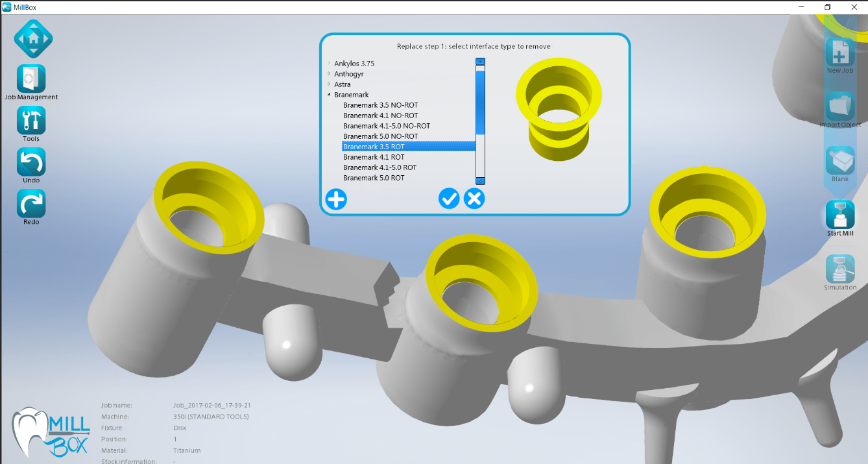This screenshot has height=464, width=868.
Task: Collapse the Branemark tree node
Action: (x=330, y=95)
